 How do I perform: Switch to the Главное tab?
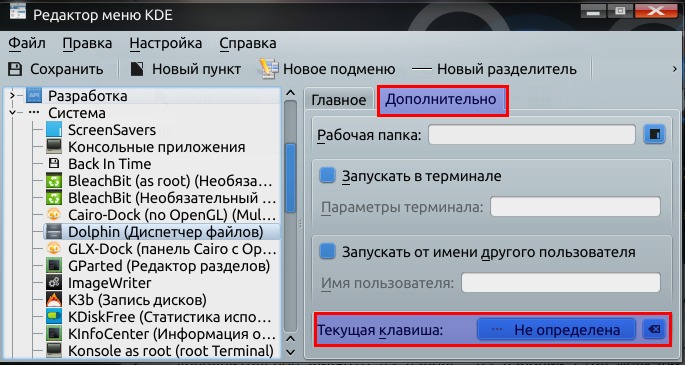(x=339, y=100)
